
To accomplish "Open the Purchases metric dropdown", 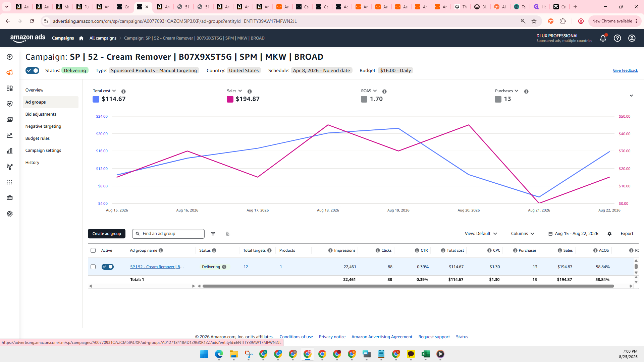I will click(x=507, y=91).
